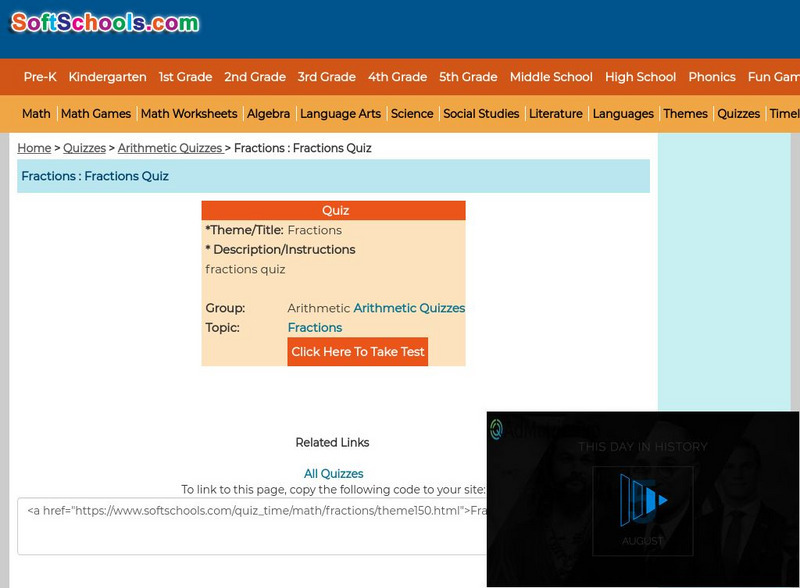Image resolution: width=800 pixels, height=588 pixels.
Task: Go to Quizzes breadcrumb link
Action: tap(84, 148)
